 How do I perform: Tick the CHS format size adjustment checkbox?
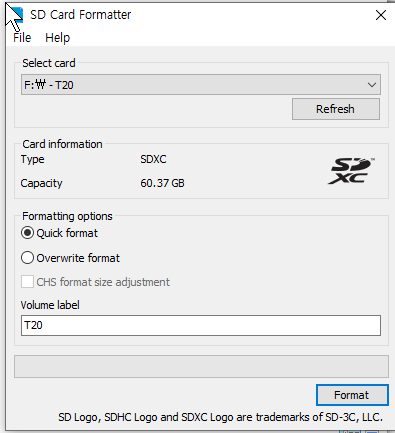(x=27, y=282)
